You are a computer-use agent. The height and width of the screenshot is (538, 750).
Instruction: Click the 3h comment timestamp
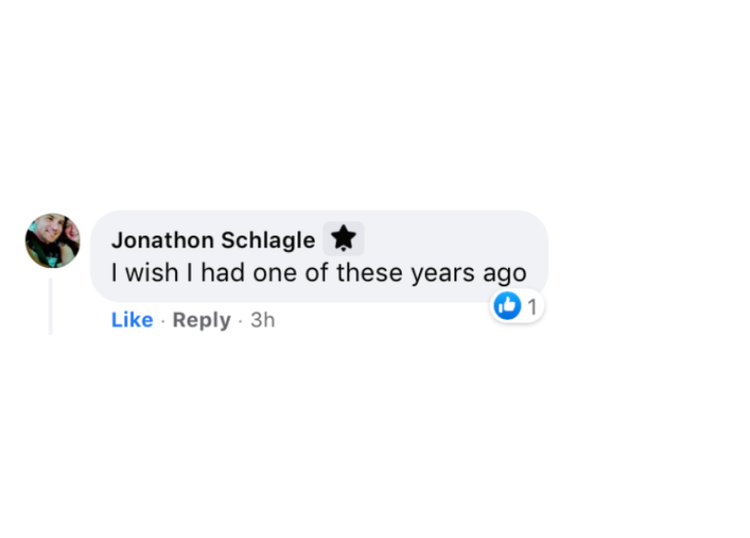tap(263, 320)
